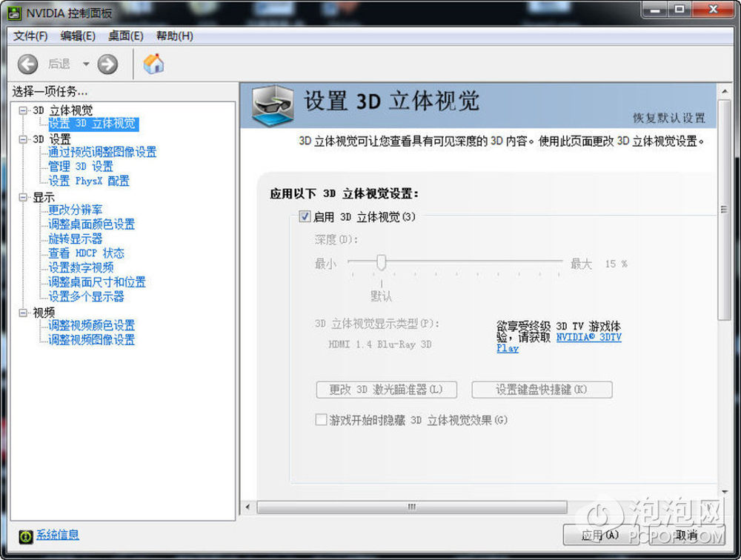Click 更改 3D 激光瞄准器(L) button

coord(386,390)
